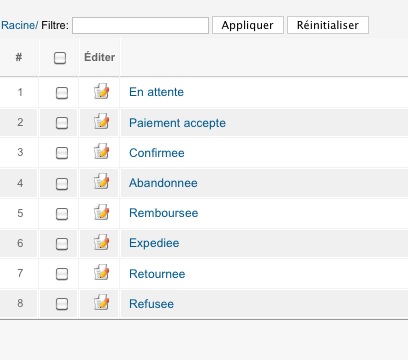This screenshot has height=360, width=408.
Task: Open the Refusee row edit icon
Action: coord(102,302)
